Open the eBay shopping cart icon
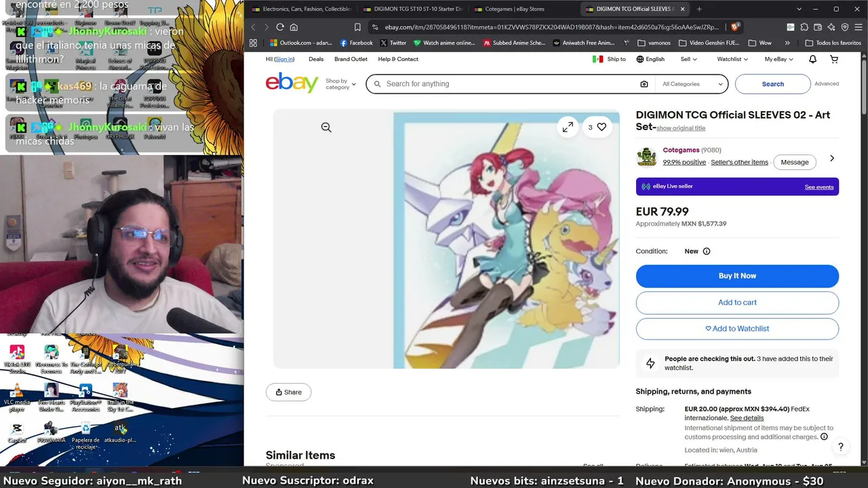Image resolution: width=868 pixels, height=488 pixels. pyautogui.click(x=834, y=60)
